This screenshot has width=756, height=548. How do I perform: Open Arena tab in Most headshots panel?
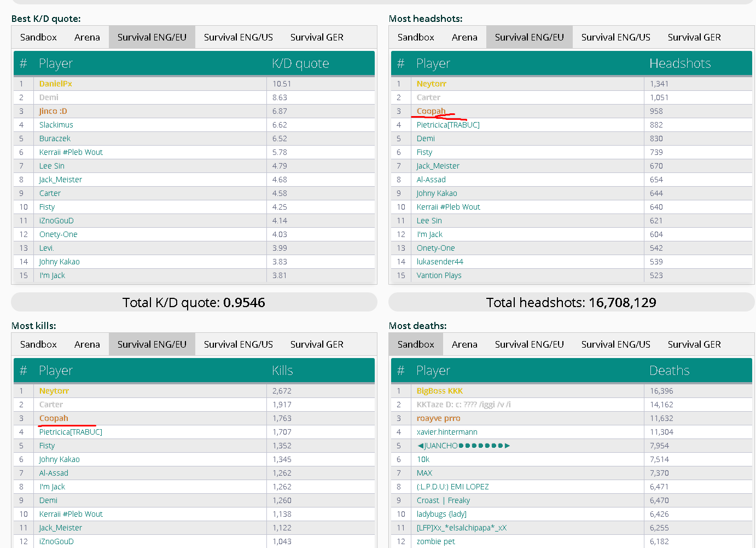pyautogui.click(x=464, y=37)
